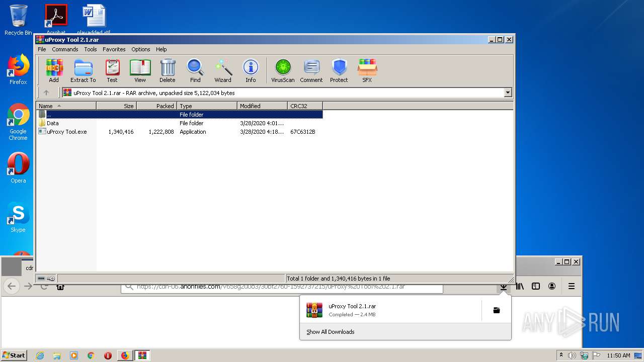Click the Delete trash icon in WinRAR
The height and width of the screenshot is (362, 644).
(x=168, y=70)
